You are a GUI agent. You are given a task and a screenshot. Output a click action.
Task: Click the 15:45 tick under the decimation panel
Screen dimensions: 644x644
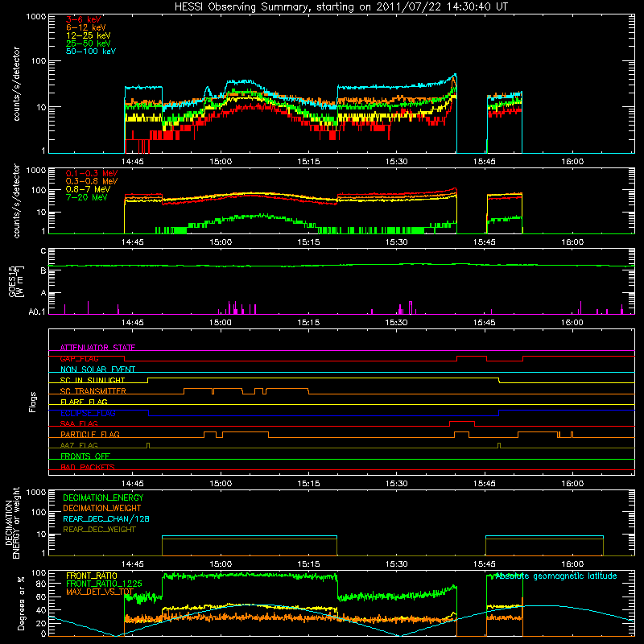coord(485,564)
